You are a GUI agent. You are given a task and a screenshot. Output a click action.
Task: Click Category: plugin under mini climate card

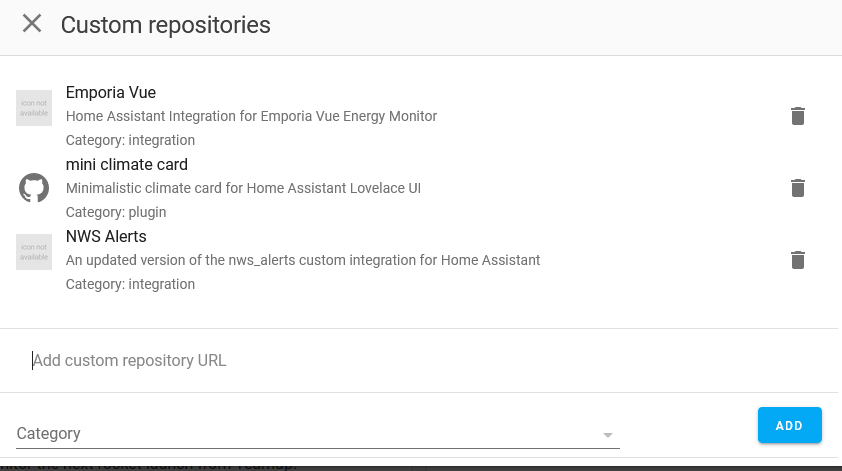coord(116,212)
